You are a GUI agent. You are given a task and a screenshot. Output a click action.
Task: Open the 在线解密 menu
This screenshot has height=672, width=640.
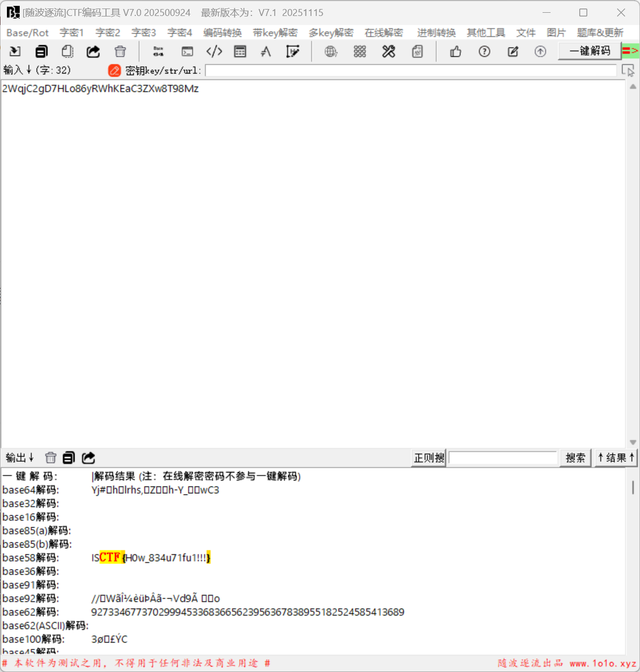(x=384, y=33)
